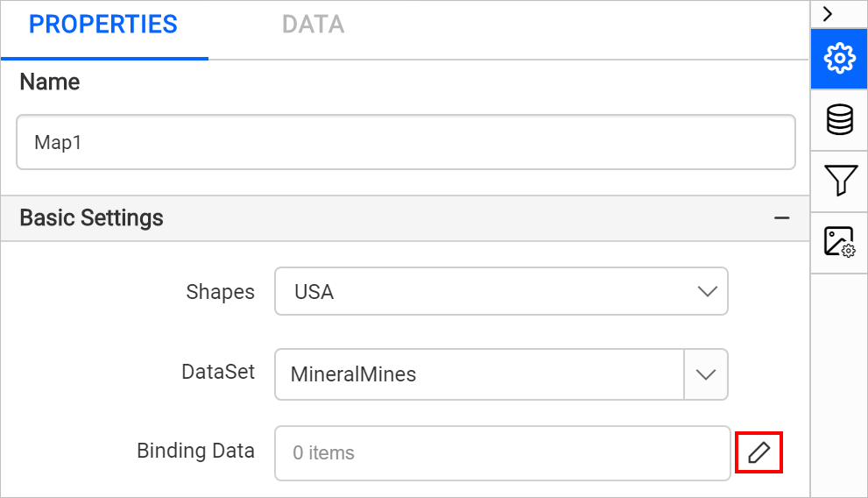Click the Shapes label
Viewport: 868px width, 498px height.
click(221, 292)
